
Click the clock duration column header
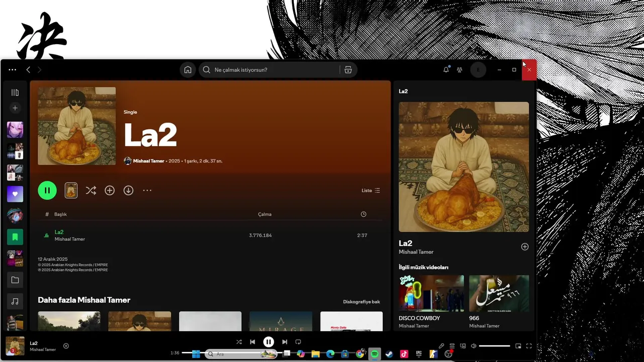363,214
